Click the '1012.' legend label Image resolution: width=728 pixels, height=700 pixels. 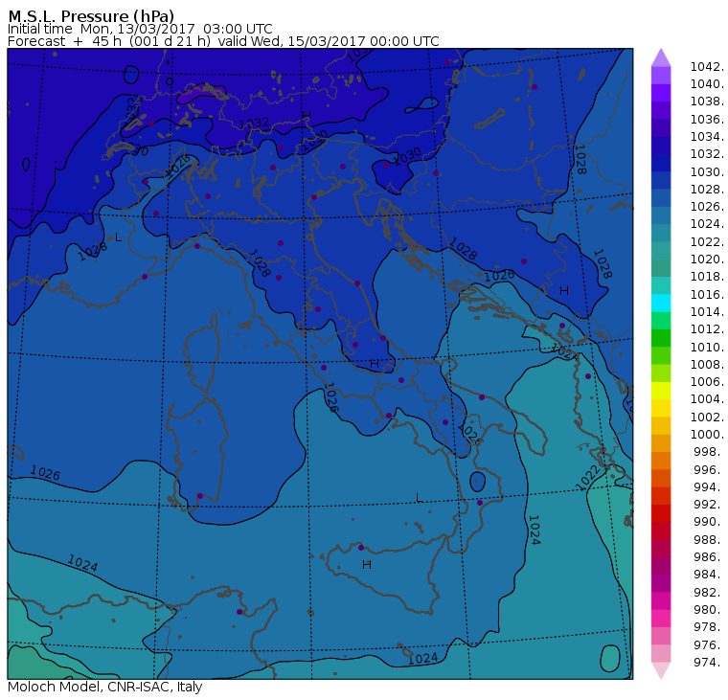click(707, 329)
